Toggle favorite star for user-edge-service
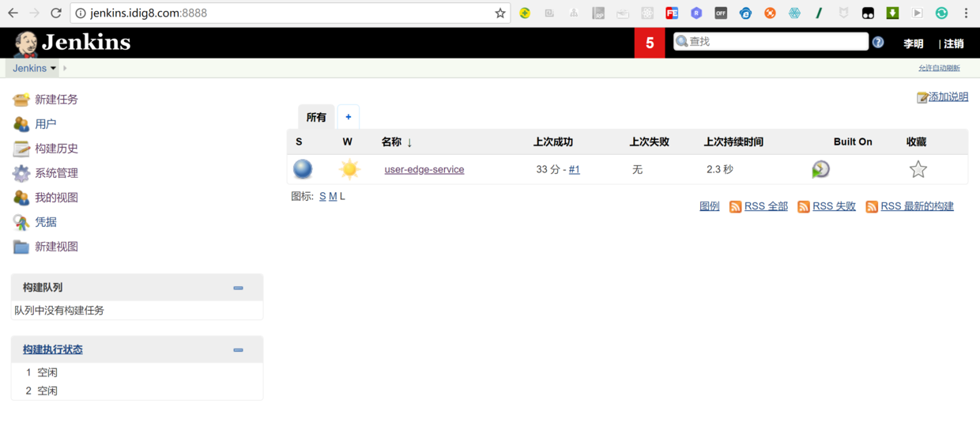Screen dimensions: 980x434 [x=918, y=169]
